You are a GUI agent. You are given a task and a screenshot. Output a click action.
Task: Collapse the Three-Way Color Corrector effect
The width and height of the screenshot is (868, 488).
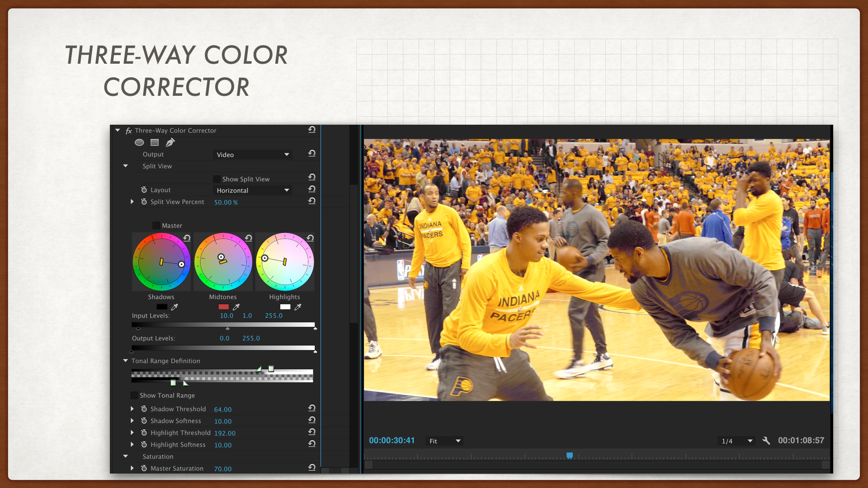[118, 130]
